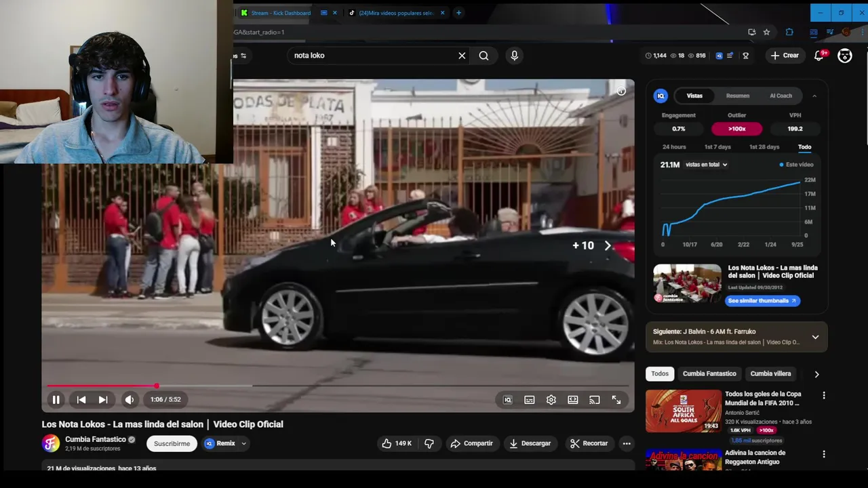Image resolution: width=868 pixels, height=488 pixels.
Task: Open options menu for Copa Mundial video
Action: coord(824,395)
